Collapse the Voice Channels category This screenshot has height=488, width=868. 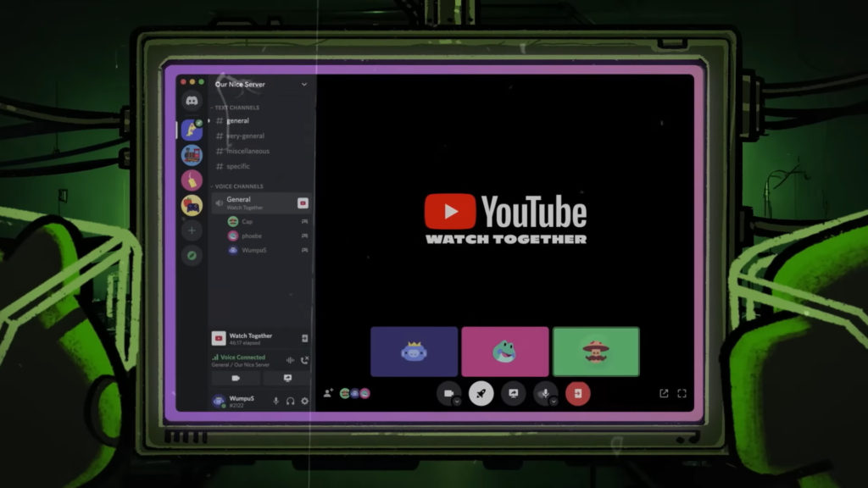coord(239,186)
